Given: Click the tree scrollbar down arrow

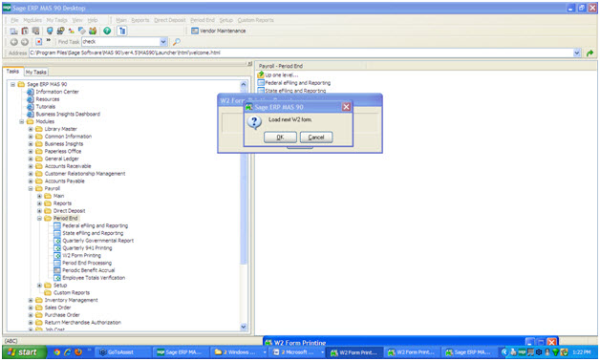Looking at the screenshot, I should click(x=243, y=327).
